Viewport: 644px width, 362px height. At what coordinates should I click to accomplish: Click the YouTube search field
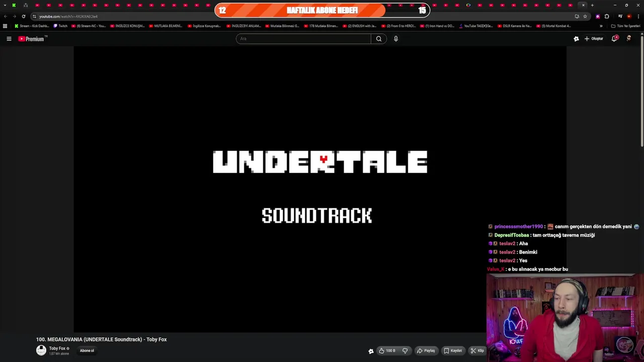(x=303, y=39)
